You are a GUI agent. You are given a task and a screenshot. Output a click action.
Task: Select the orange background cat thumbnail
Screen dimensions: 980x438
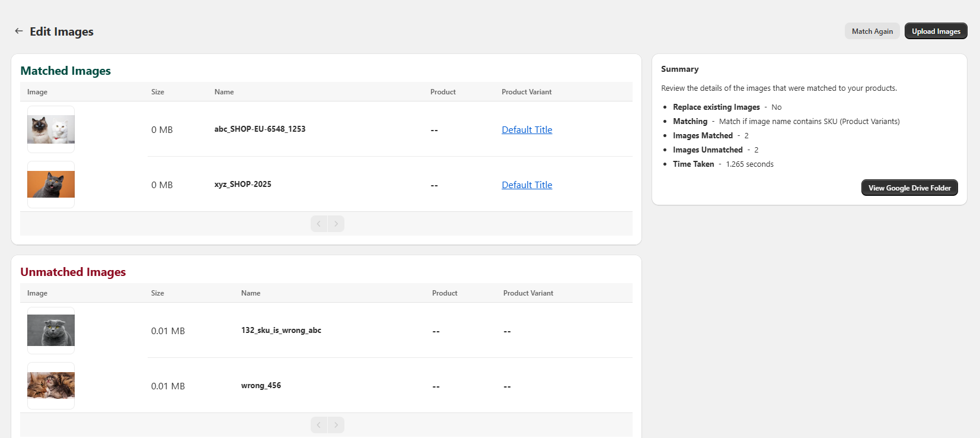tap(51, 185)
